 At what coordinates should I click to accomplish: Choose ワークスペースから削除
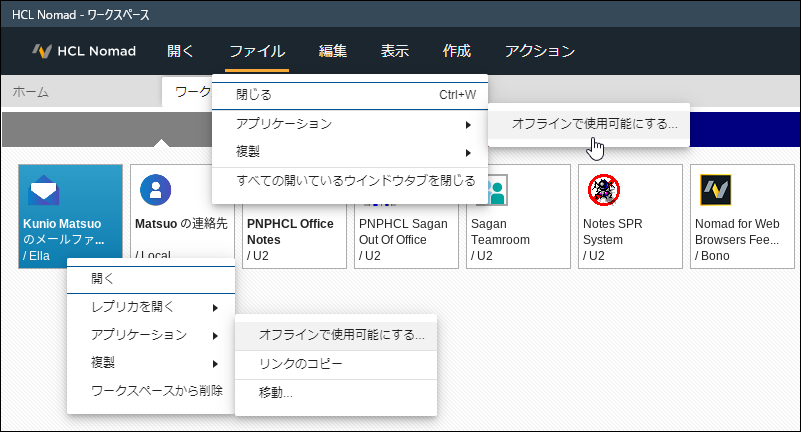tap(151, 391)
